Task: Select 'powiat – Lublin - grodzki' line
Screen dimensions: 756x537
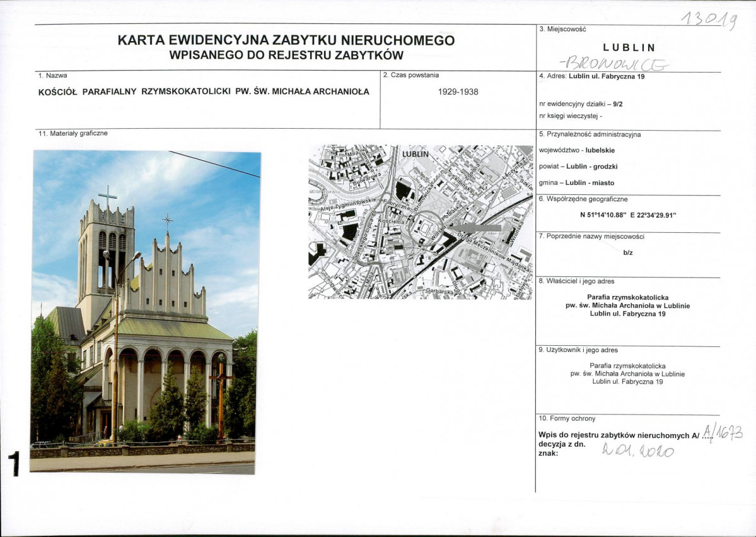Action: 578,167
